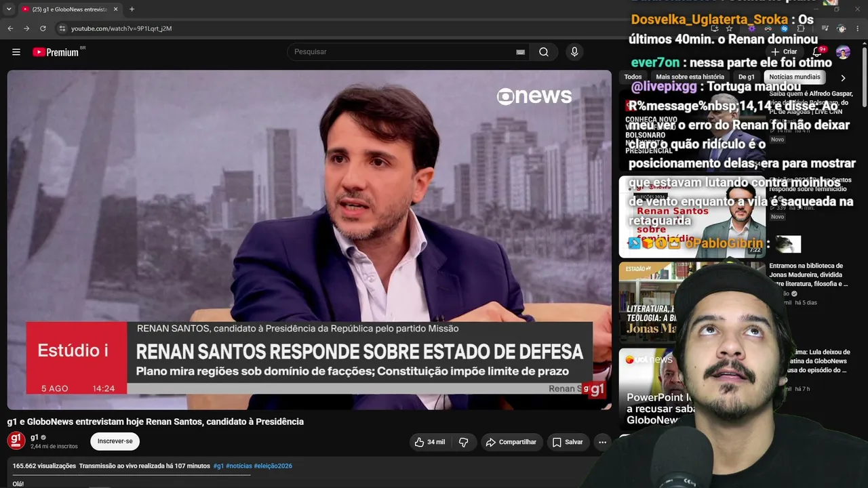Save the video with Salvar
The image size is (868, 488).
click(x=567, y=442)
